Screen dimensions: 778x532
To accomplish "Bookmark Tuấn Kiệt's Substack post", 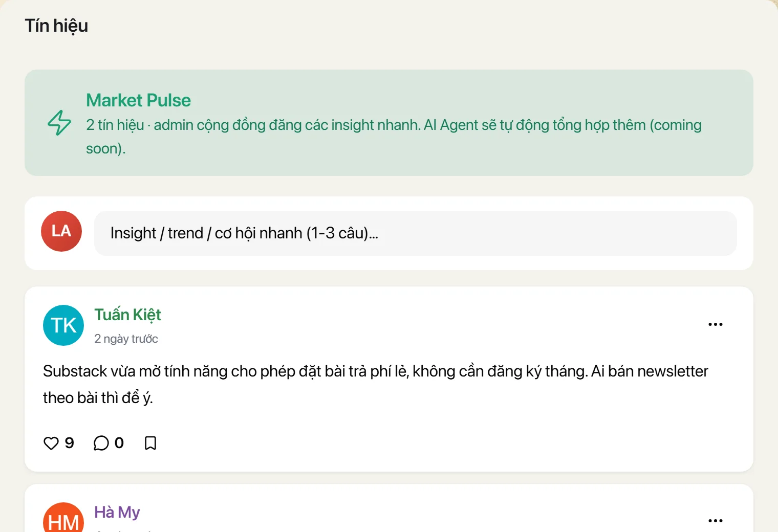I will point(150,443).
